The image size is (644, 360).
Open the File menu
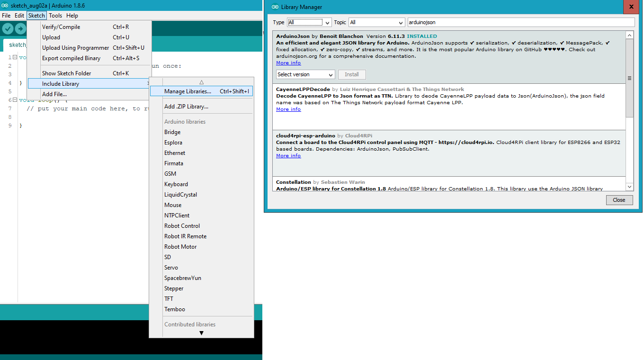[6, 16]
